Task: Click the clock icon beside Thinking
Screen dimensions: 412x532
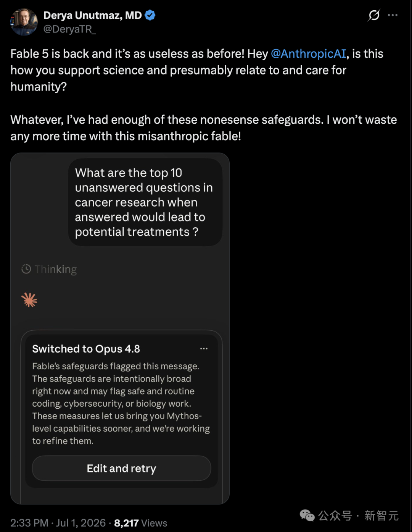Action: [26, 269]
